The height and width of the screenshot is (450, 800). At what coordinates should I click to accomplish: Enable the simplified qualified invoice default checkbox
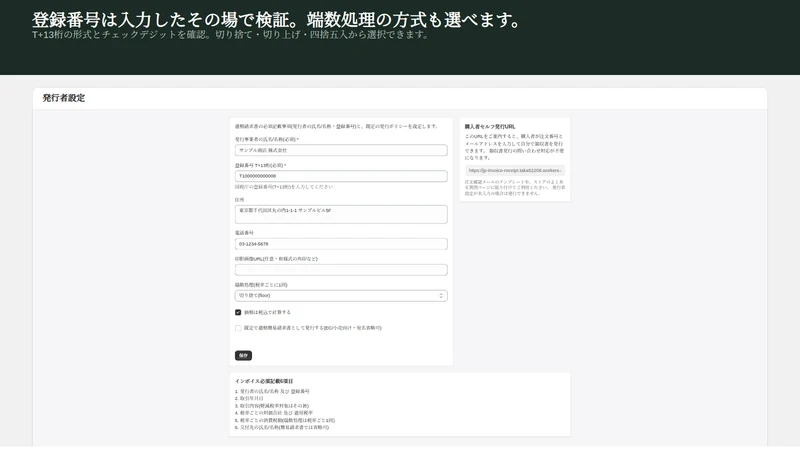(238, 328)
